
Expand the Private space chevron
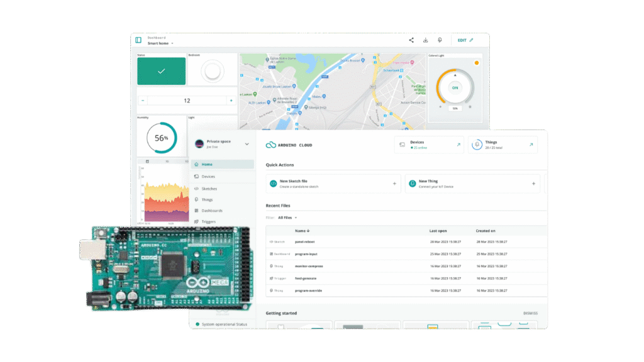tap(247, 144)
